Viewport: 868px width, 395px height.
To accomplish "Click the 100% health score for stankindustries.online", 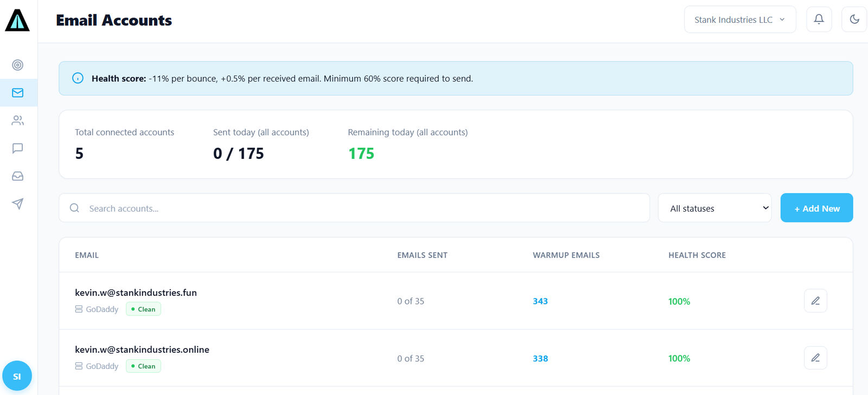I will 679,358.
